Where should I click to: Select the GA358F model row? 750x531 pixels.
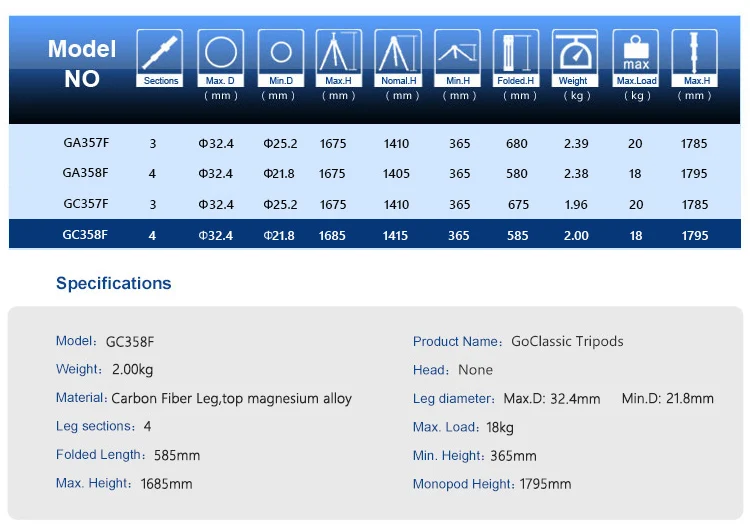[375, 173]
